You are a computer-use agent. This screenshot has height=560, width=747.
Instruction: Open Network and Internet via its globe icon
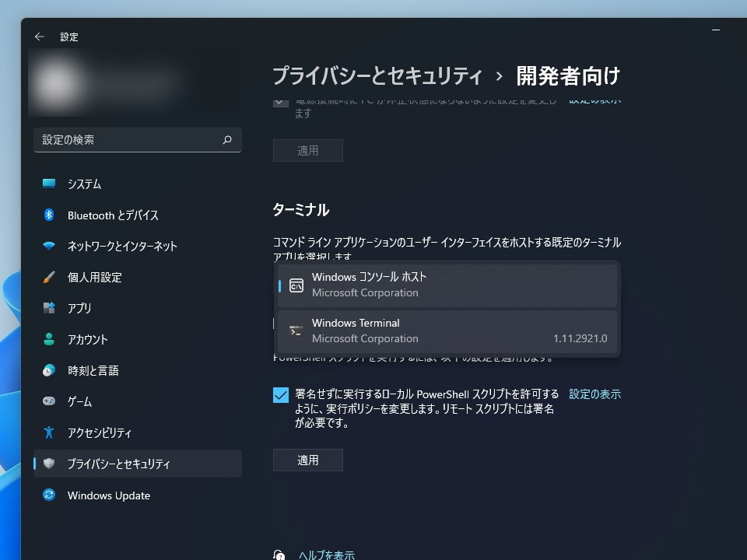click(48, 246)
